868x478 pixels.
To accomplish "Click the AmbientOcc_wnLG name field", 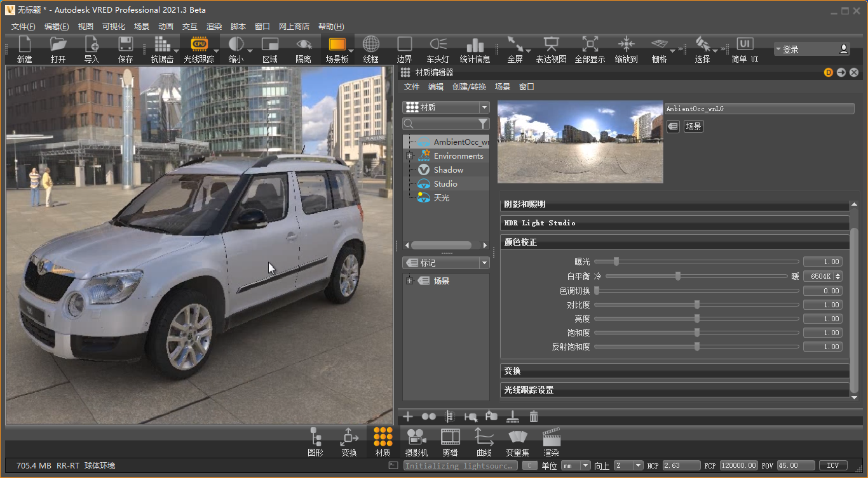I will tap(759, 109).
